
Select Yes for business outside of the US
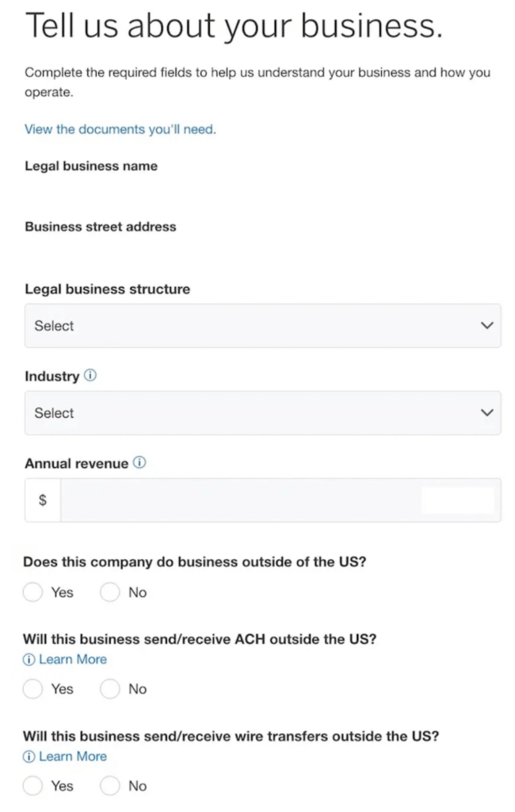32,592
